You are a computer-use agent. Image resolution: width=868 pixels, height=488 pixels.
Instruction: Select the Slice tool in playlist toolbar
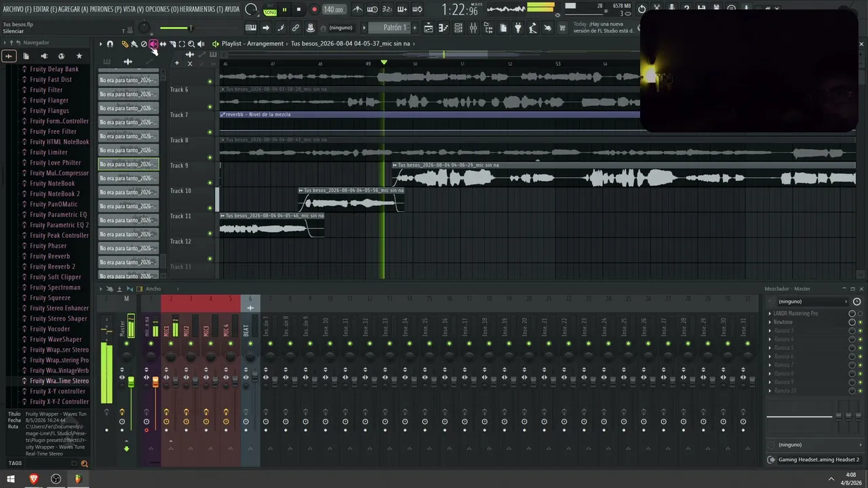point(172,44)
